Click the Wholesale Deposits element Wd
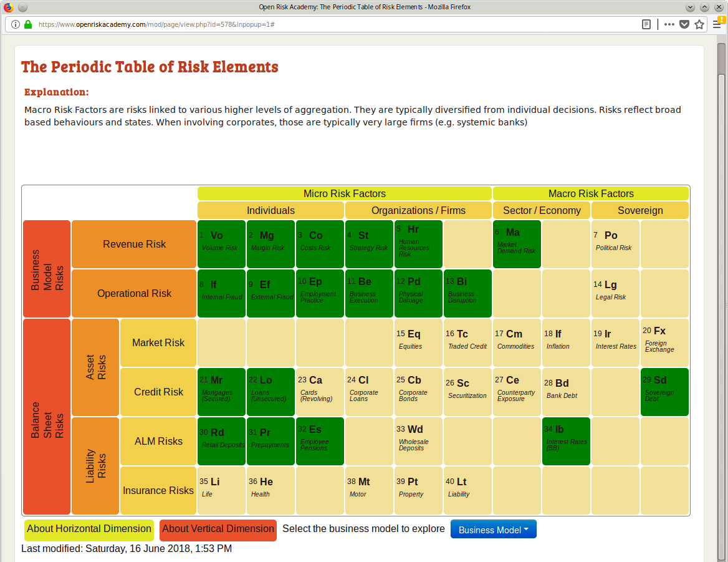Image resolution: width=728 pixels, height=562 pixels. pyautogui.click(x=418, y=441)
